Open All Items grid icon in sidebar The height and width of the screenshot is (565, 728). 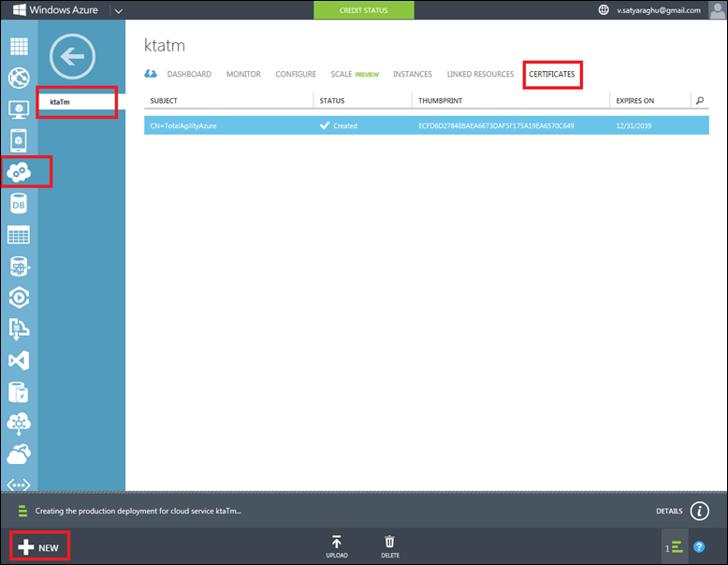tap(19, 47)
